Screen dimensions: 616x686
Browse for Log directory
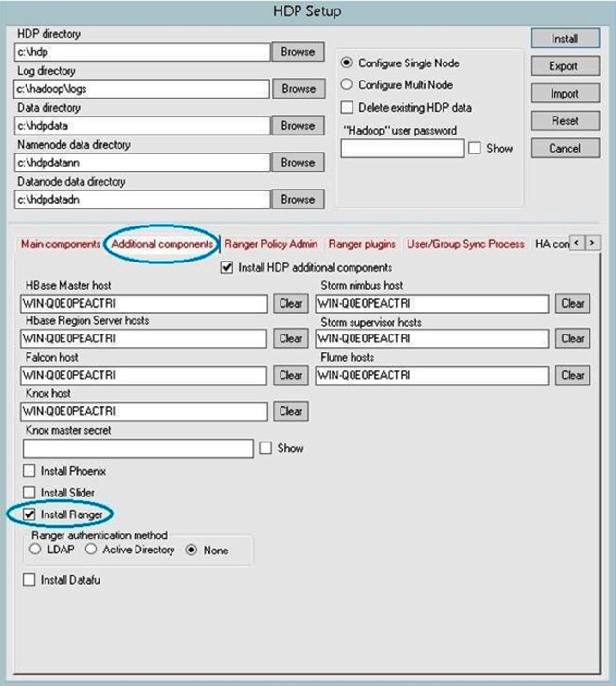[x=299, y=89]
